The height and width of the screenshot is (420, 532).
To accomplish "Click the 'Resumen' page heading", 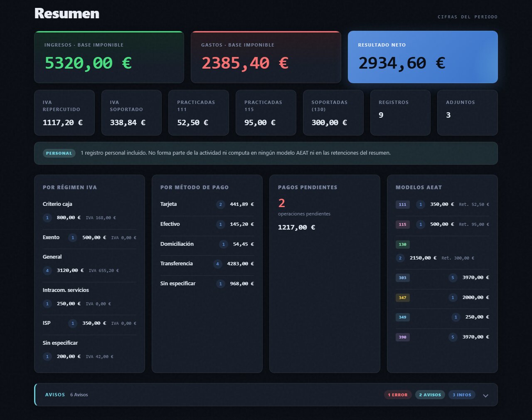I will click(x=67, y=13).
